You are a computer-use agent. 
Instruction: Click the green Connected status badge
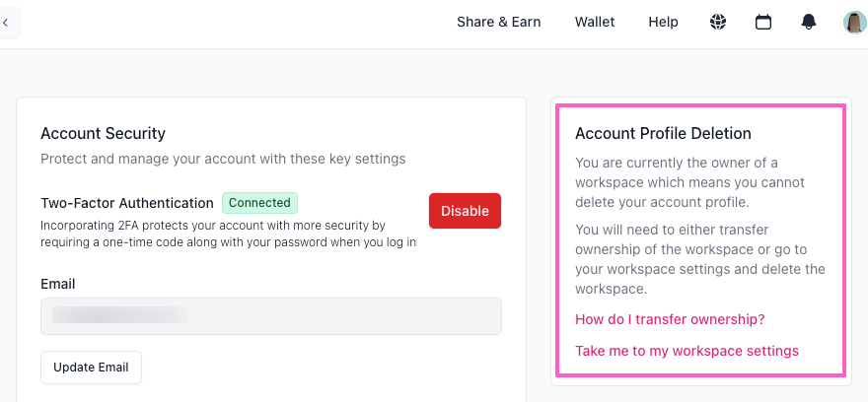click(x=259, y=203)
